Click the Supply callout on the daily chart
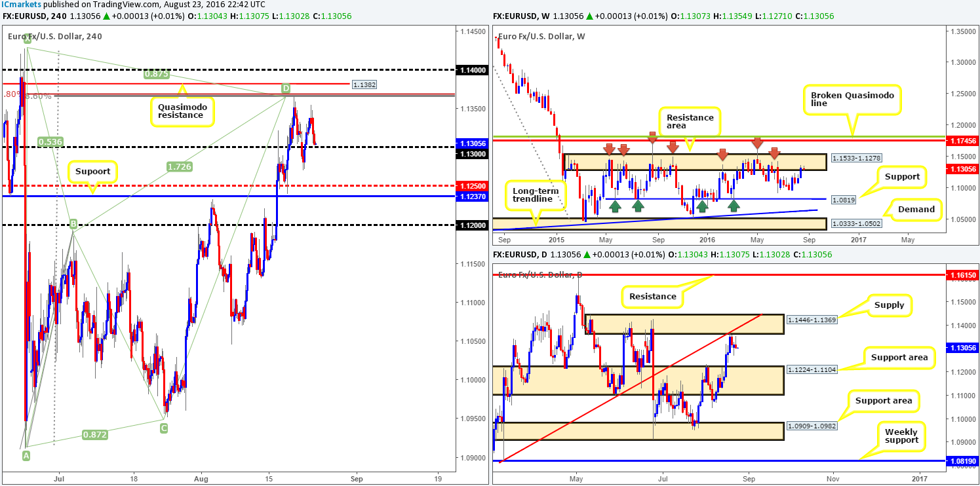 (891, 305)
